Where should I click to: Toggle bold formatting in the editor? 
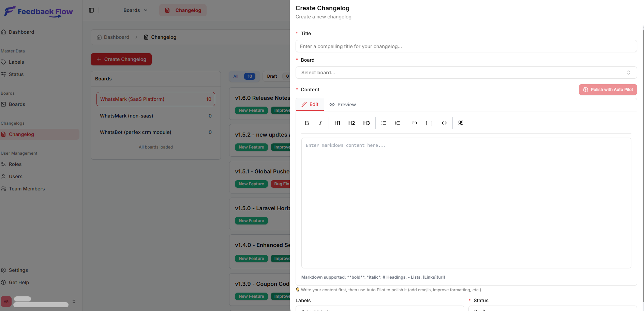[306, 123]
